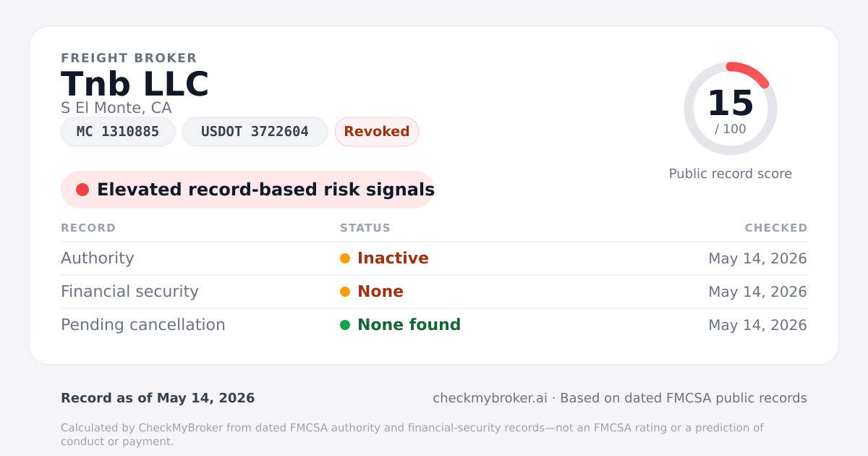Click the circular score gauge showing 15
Image resolution: width=868 pixels, height=456 pixels.
731,109
